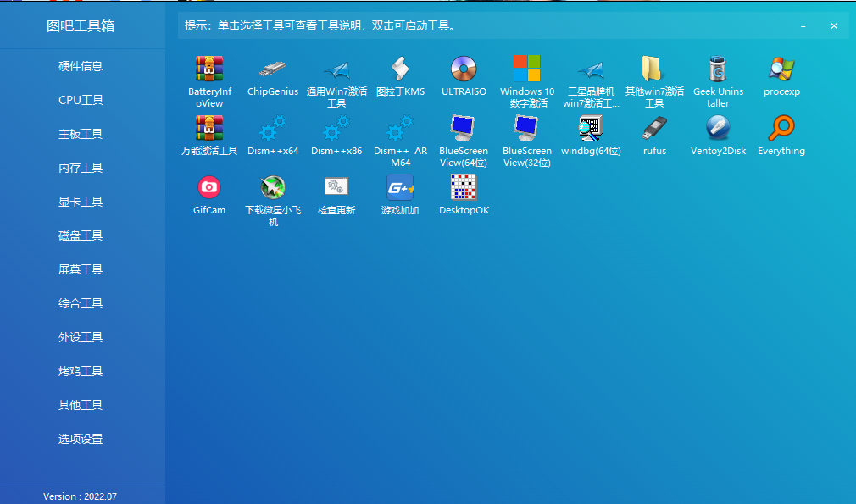Select the Everything search icon
Screen dimensions: 856x504
point(781,129)
